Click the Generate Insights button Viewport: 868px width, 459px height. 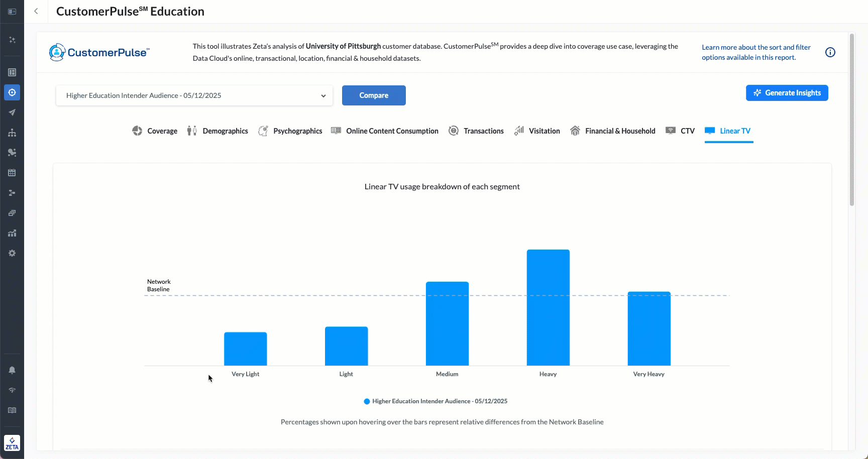(x=787, y=93)
